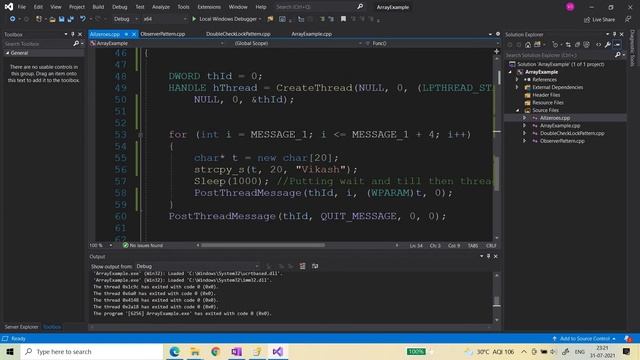
Task: Click the Properties wrench in Solution Explorer
Action: (x=608, y=44)
